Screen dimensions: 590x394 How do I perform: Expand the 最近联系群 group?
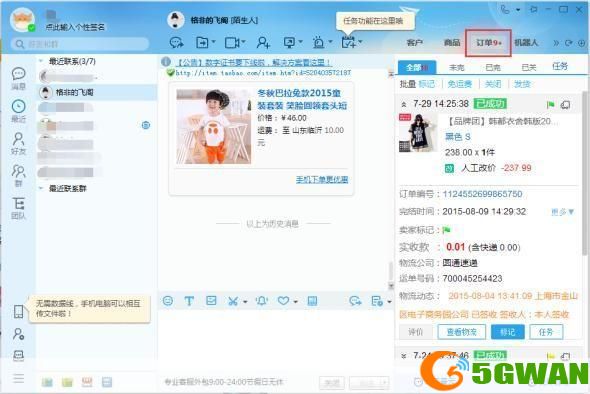coord(41,188)
